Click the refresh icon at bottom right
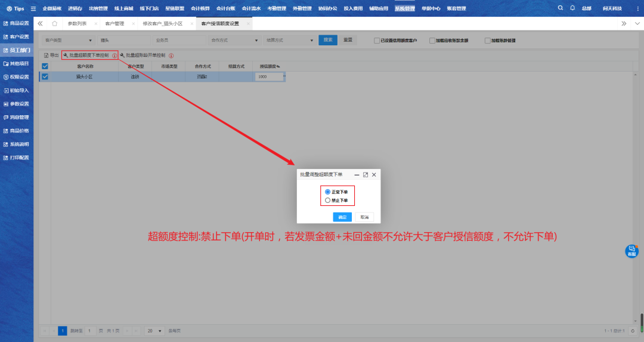 pos(633,331)
